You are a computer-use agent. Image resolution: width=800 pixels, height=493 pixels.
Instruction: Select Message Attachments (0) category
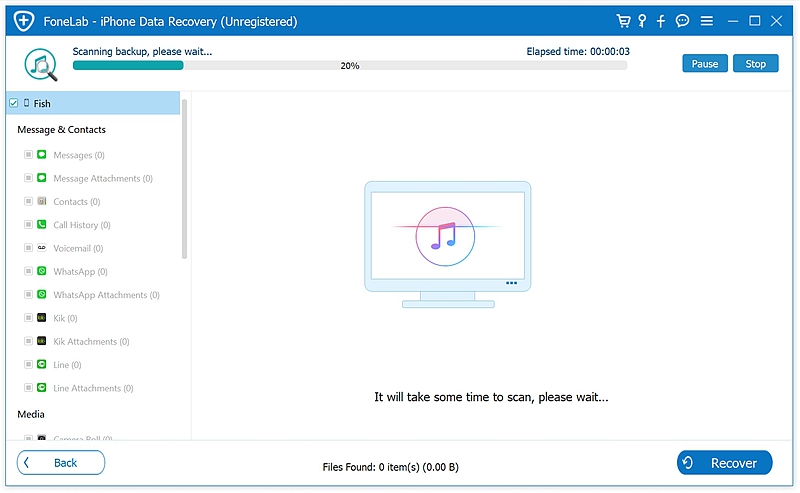click(x=103, y=178)
